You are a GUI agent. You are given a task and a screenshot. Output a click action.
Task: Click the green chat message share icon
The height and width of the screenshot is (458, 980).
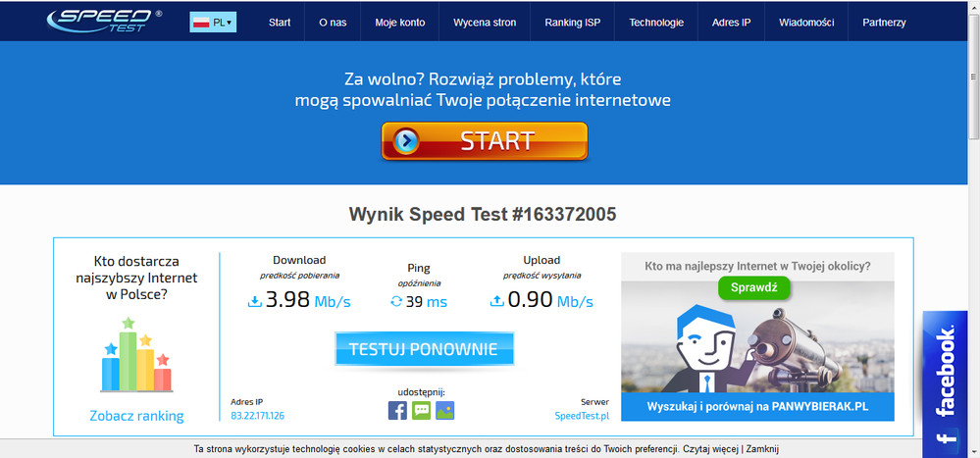pyautogui.click(x=421, y=411)
